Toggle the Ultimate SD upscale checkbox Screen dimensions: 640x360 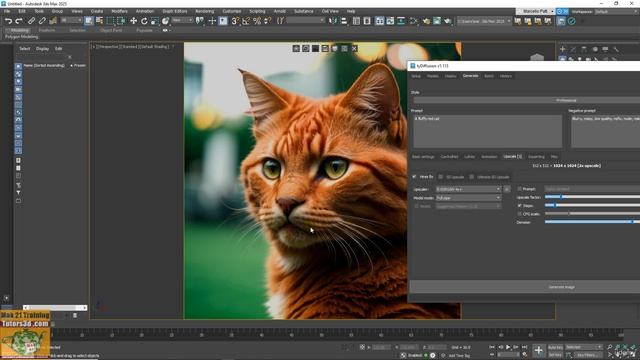coord(471,177)
